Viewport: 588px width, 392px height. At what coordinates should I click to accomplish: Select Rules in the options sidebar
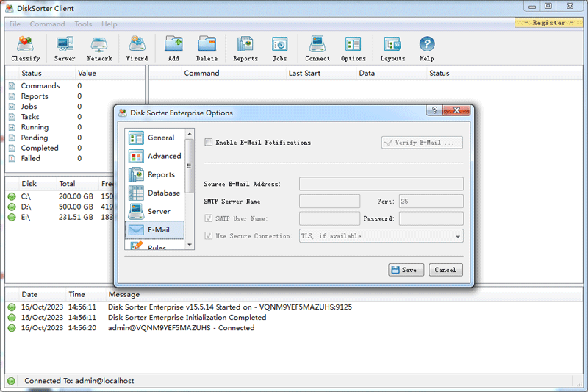[x=156, y=246]
